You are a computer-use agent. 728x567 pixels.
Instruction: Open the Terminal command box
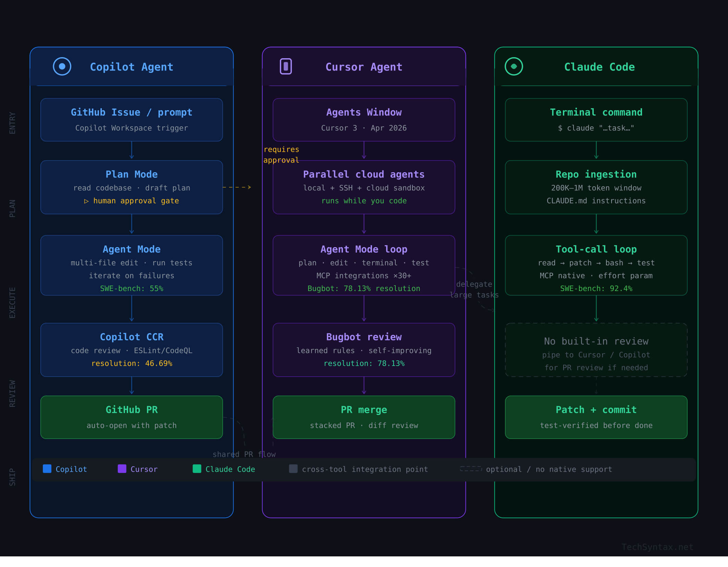(x=596, y=120)
